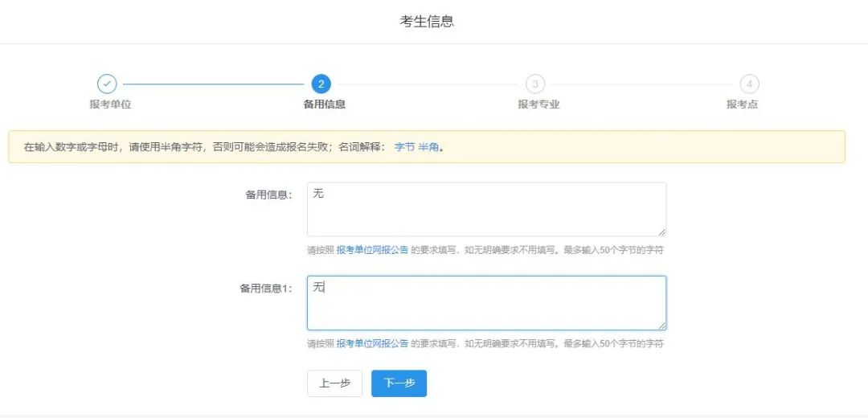Click the 考生信息 page title
Image resolution: width=868 pixels, height=418 pixels.
point(427,22)
